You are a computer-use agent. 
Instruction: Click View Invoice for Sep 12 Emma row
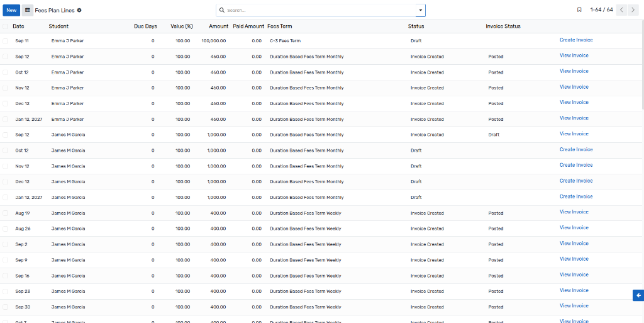574,55
